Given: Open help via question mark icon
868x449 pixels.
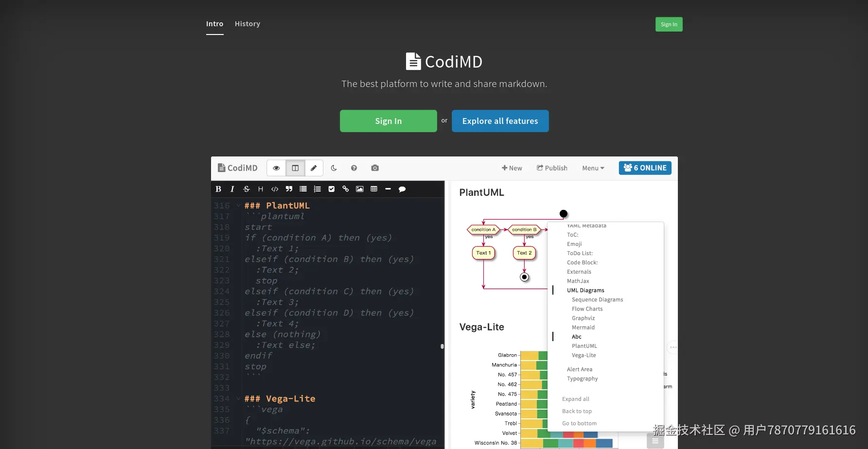Looking at the screenshot, I should pos(354,168).
